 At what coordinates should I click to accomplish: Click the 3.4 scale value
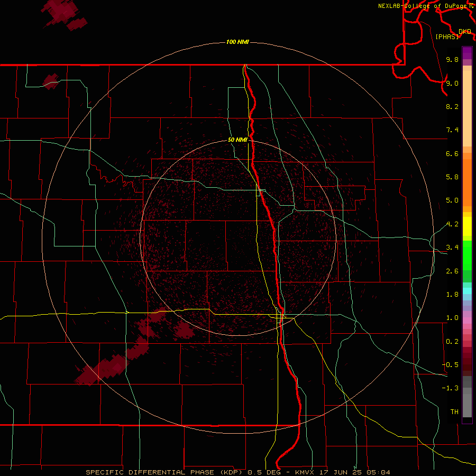(452, 248)
